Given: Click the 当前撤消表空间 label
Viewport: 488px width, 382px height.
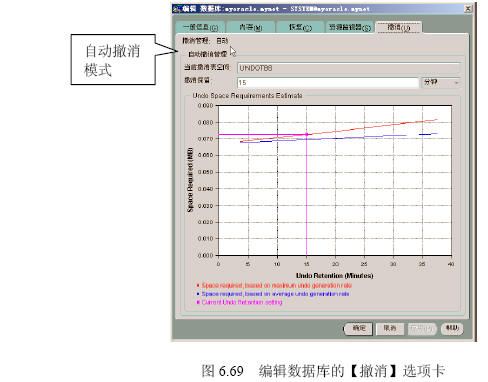Looking at the screenshot, I should [207, 67].
